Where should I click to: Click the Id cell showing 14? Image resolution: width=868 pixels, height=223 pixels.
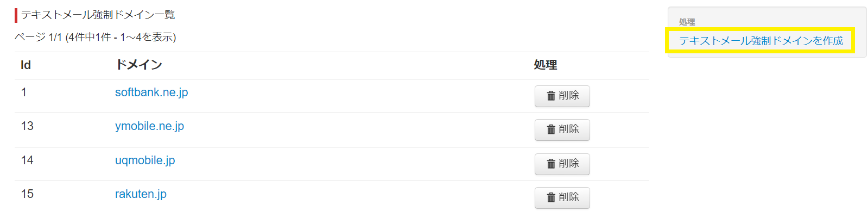(27, 160)
